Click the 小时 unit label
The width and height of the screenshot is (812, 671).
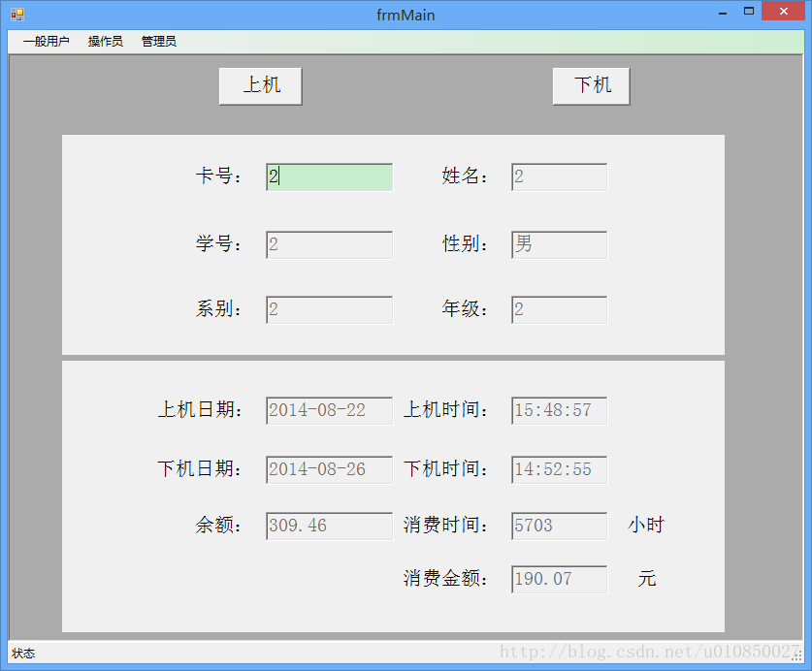(x=646, y=525)
